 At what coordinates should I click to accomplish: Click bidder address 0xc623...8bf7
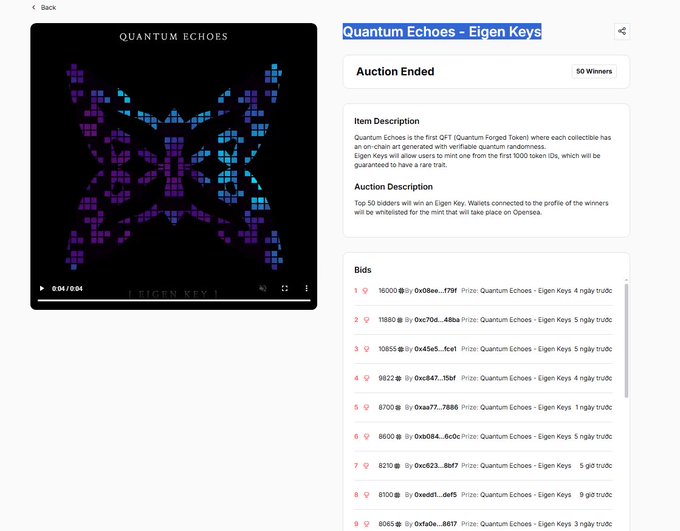(x=436, y=465)
